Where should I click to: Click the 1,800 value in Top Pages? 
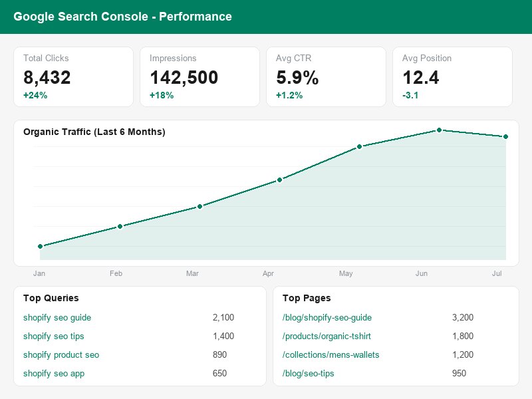click(x=463, y=336)
